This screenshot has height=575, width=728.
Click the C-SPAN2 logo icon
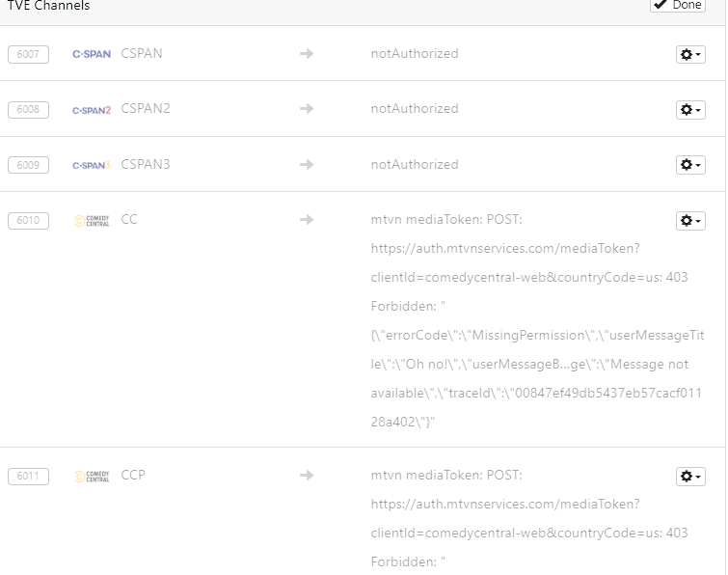92,110
